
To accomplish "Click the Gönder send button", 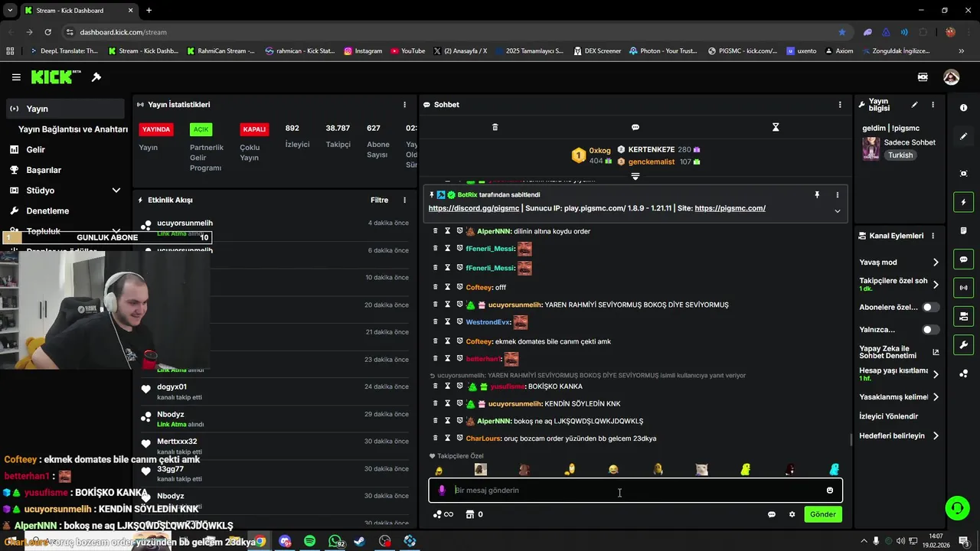I will (x=823, y=514).
